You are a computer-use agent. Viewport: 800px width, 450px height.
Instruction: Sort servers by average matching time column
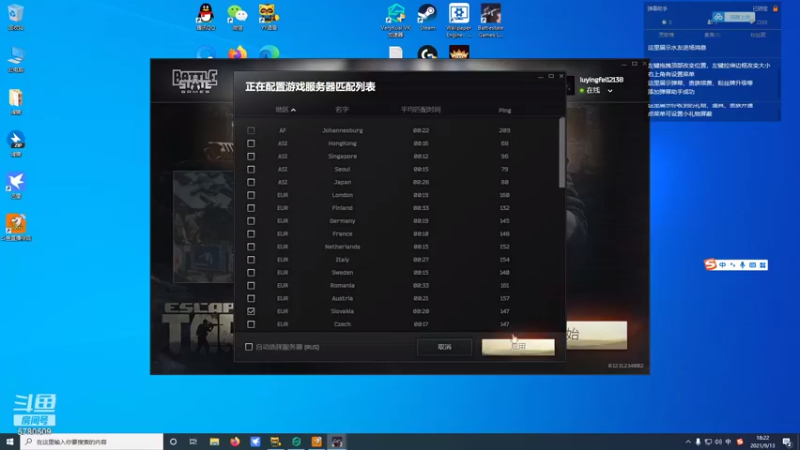coord(420,110)
